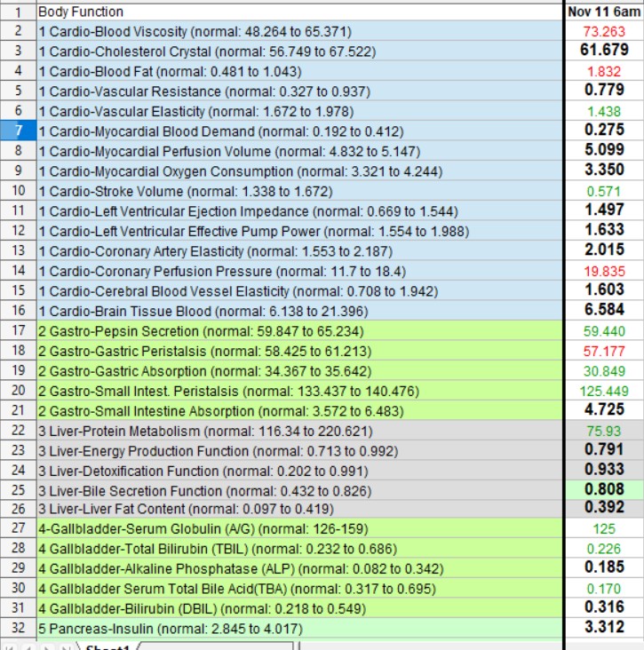644x650 pixels.
Task: Select the 'Nov 11 6am' column header cell
Action: 604,12
